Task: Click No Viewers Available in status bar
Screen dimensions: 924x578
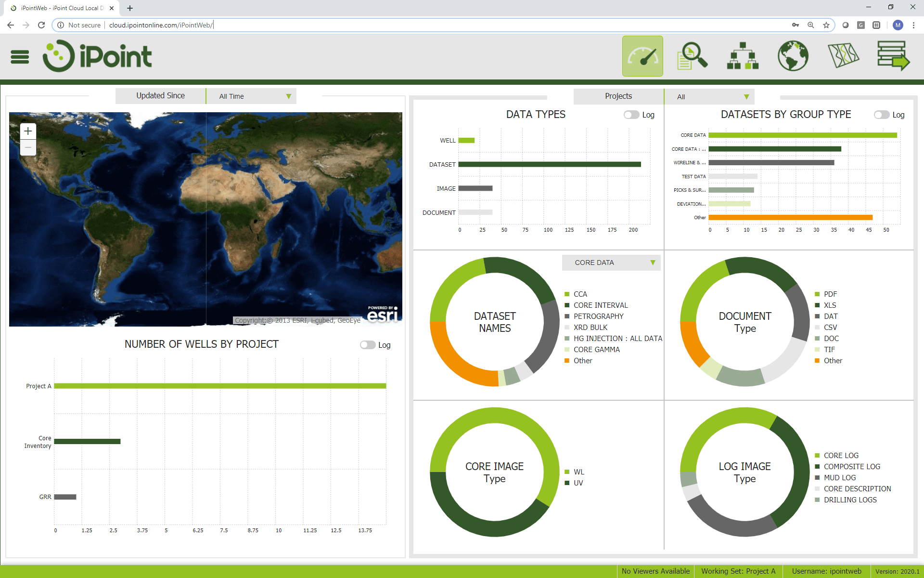Action: pos(655,571)
